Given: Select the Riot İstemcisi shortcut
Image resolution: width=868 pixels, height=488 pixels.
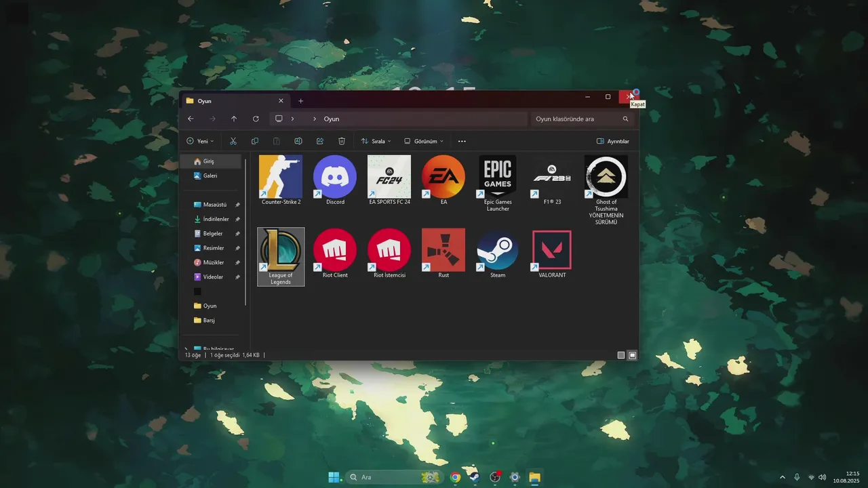Looking at the screenshot, I should [389, 253].
